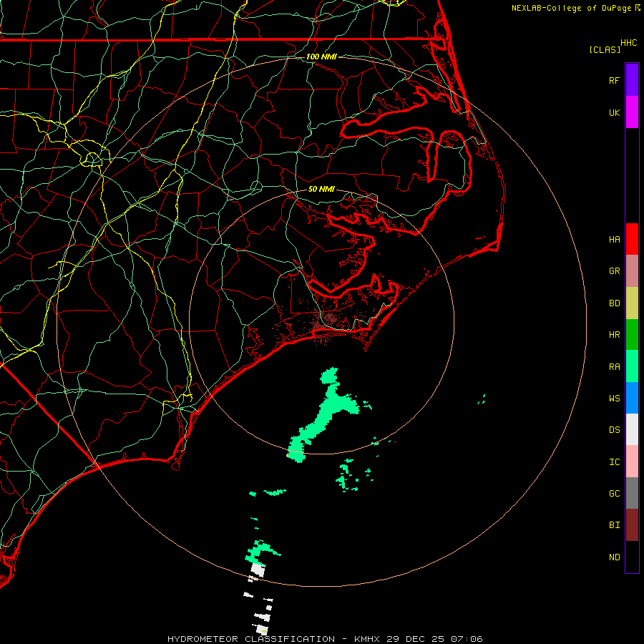The height and width of the screenshot is (644, 644).
Task: Click the '100 NMI' range ring label
Action: click(x=321, y=57)
